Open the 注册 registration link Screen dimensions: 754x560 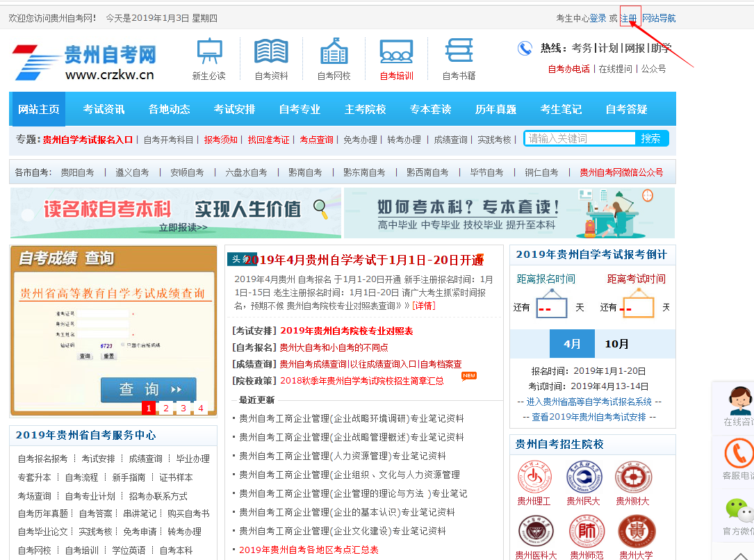[x=630, y=17]
